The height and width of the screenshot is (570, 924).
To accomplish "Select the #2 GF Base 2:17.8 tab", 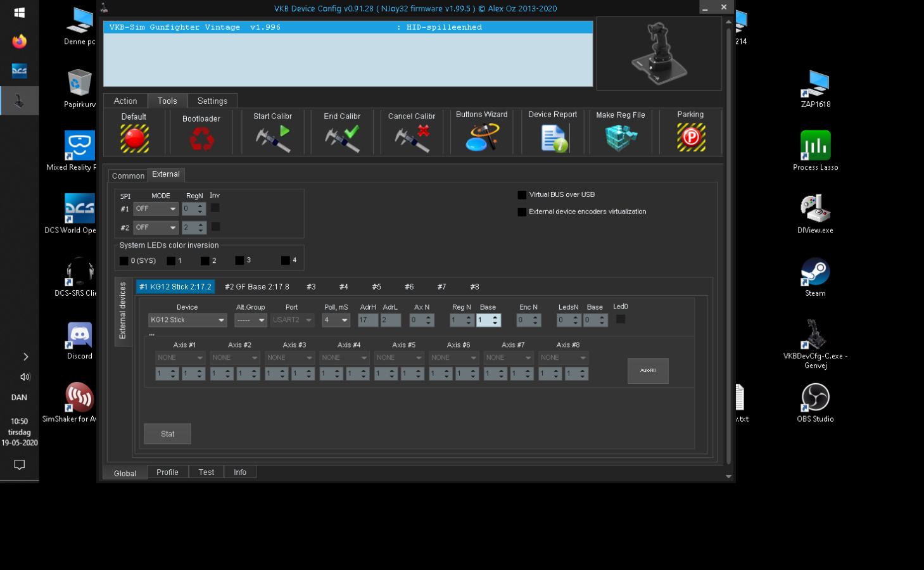I will tap(257, 287).
